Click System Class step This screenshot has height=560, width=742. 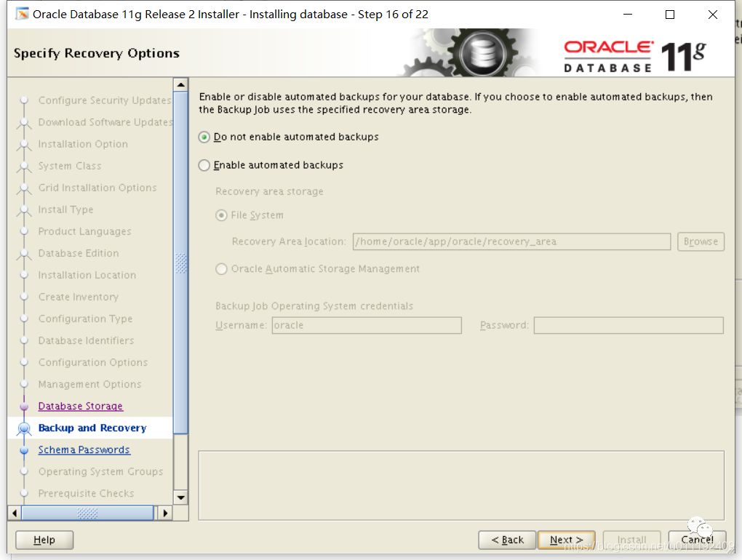click(70, 166)
